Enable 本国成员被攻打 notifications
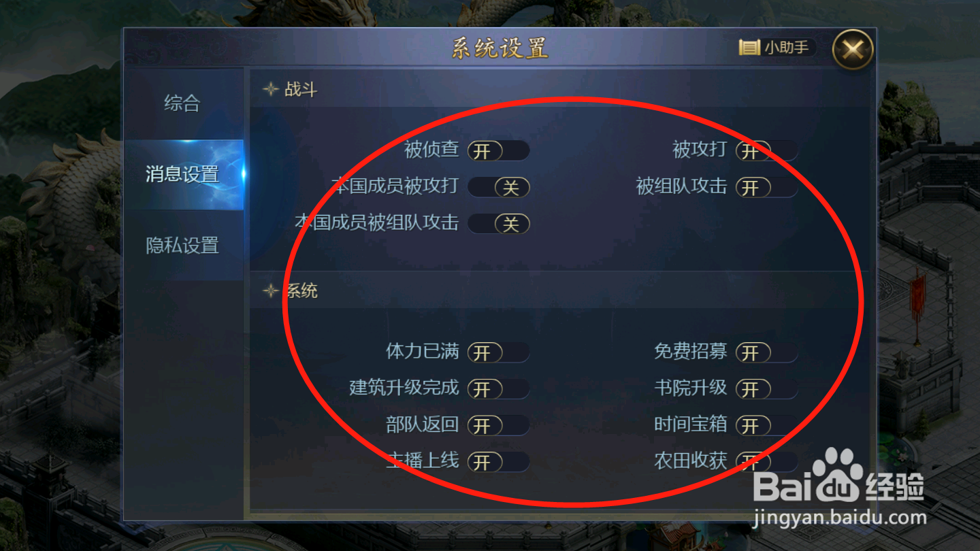980x551 pixels. click(498, 187)
